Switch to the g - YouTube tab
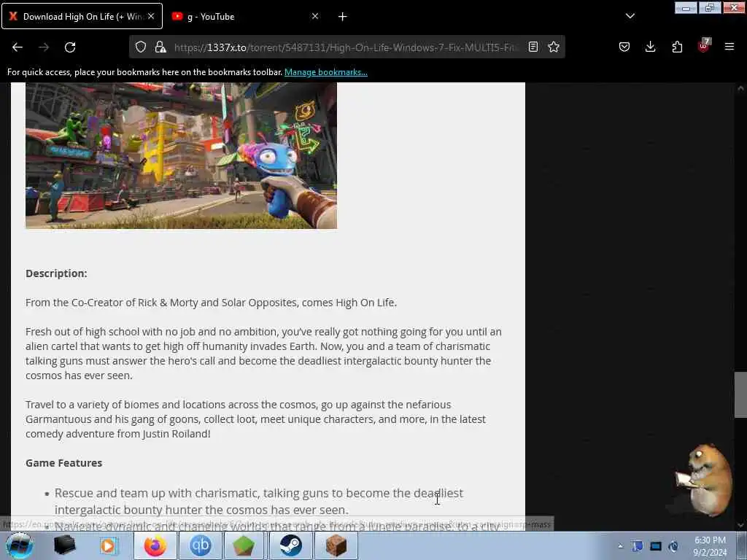The width and height of the screenshot is (747, 560). pos(245,16)
